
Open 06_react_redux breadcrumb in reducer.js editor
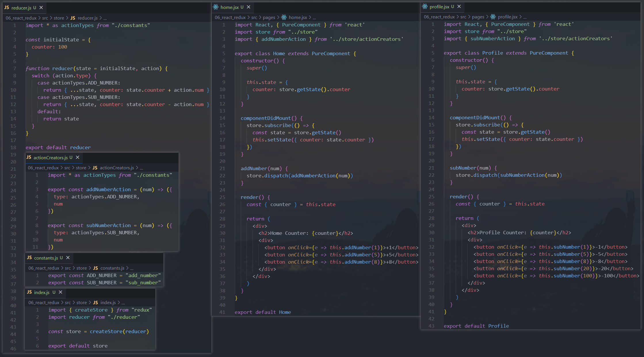pos(21,18)
